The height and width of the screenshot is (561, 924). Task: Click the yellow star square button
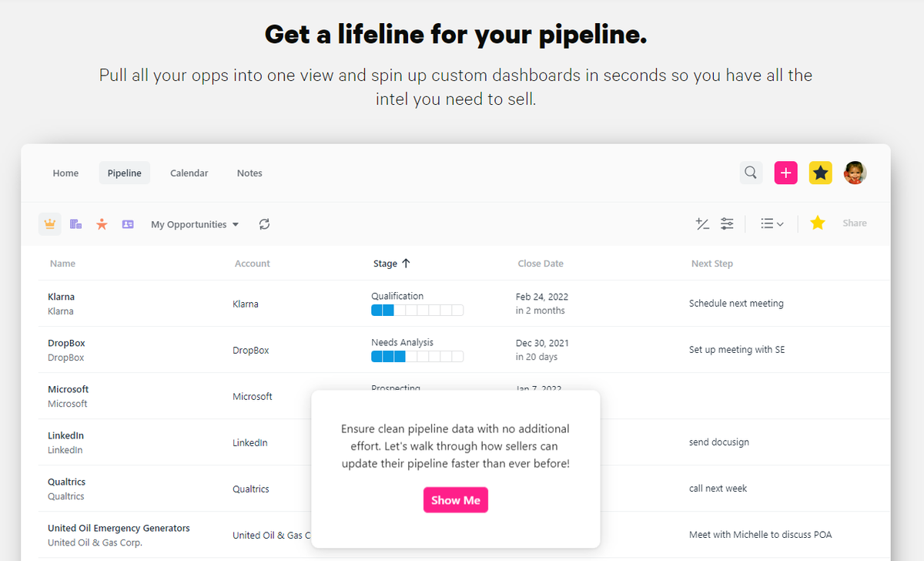820,173
